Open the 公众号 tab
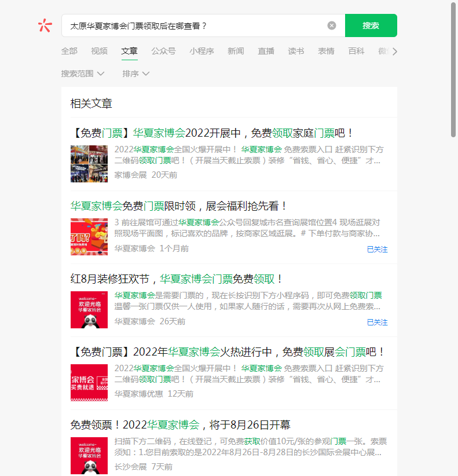 [164, 51]
